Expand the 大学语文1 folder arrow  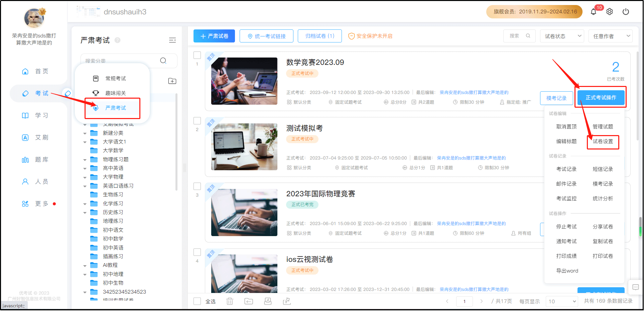point(85,142)
